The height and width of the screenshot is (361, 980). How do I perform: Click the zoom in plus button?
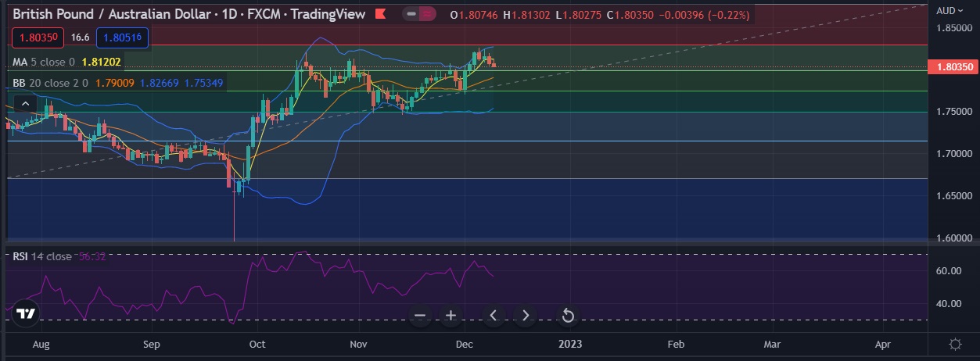tap(451, 316)
